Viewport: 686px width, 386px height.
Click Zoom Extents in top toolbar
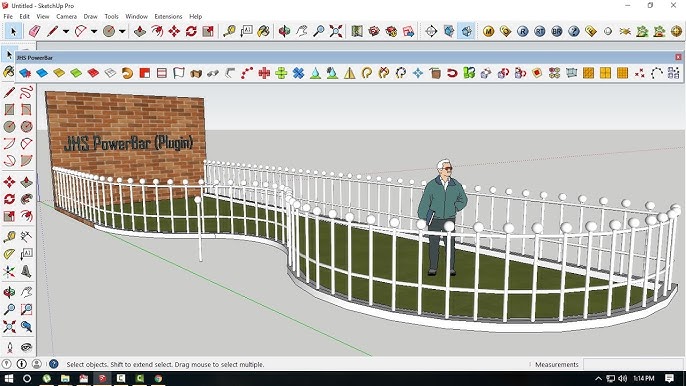(x=336, y=31)
